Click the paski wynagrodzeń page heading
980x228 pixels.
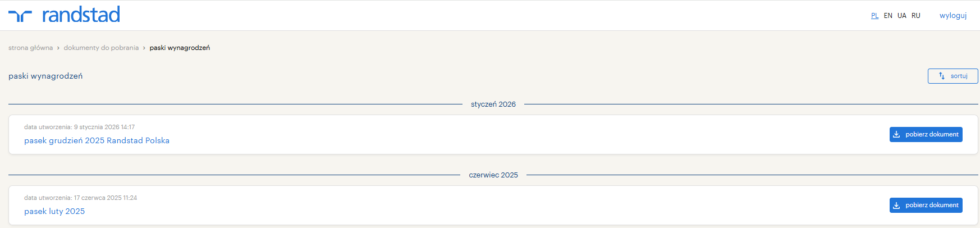click(x=45, y=76)
